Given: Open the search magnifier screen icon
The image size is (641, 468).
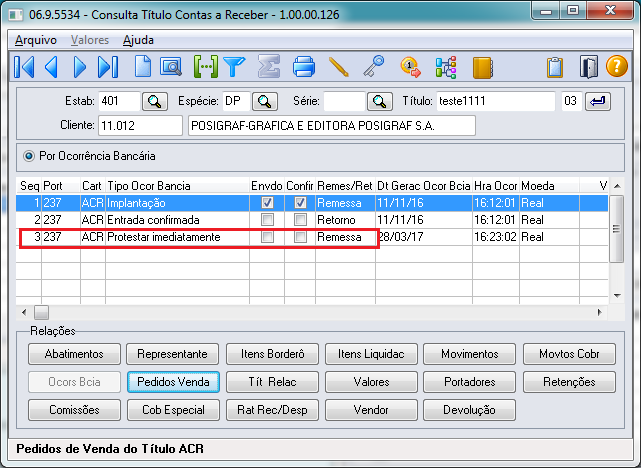Looking at the screenshot, I should point(171,66).
